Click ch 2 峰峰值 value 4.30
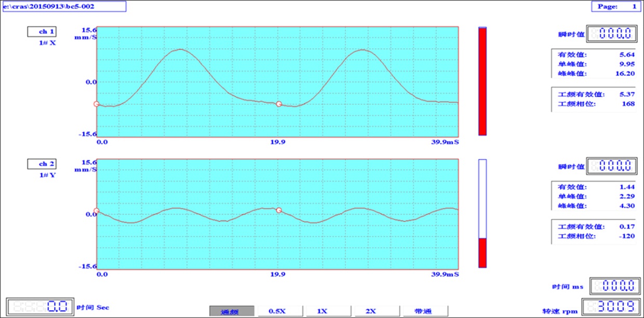 pos(628,206)
